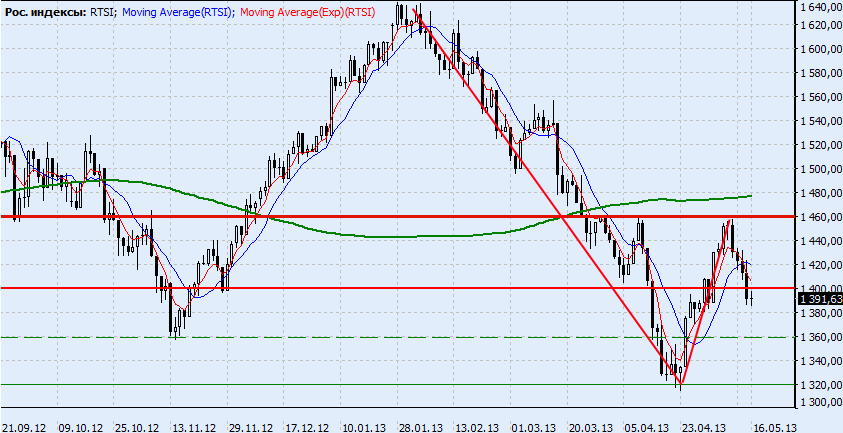The width and height of the screenshot is (843, 433).
Task: Click the 1 420,00 price axis label
Action: [x=821, y=265]
